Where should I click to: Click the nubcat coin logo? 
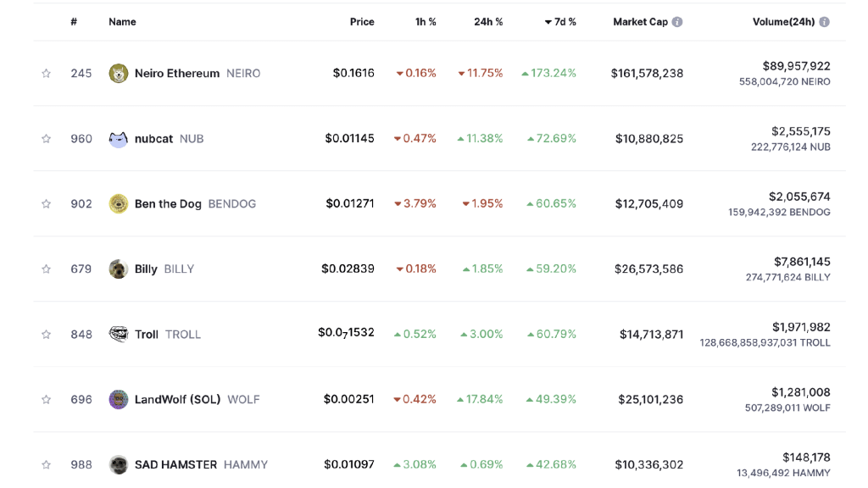(x=119, y=139)
